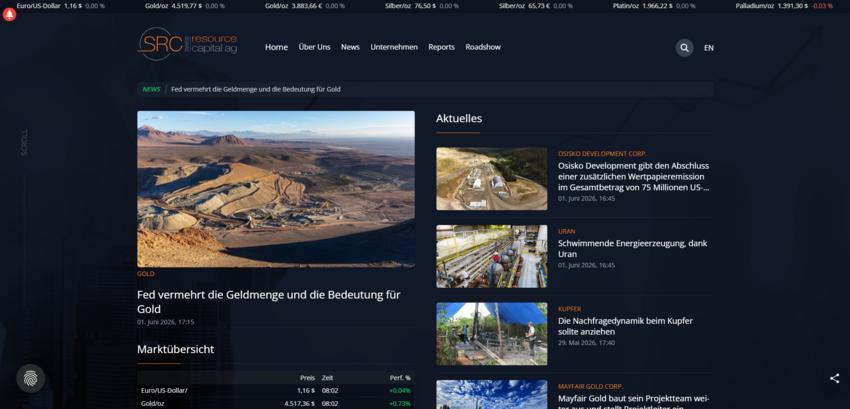This screenshot has height=409, width=850.
Task: Open the Osisko Development article thumbnail
Action: coord(492,178)
